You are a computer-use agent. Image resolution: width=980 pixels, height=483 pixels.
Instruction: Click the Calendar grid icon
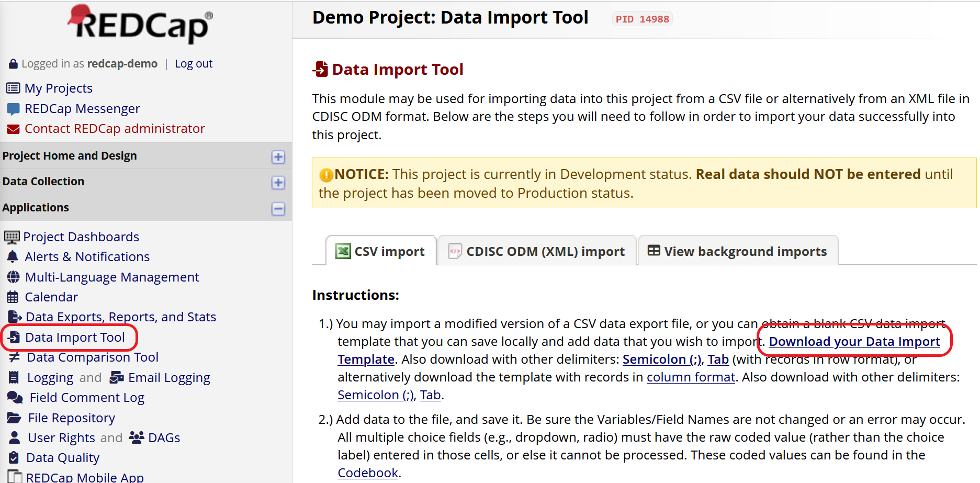(x=13, y=297)
